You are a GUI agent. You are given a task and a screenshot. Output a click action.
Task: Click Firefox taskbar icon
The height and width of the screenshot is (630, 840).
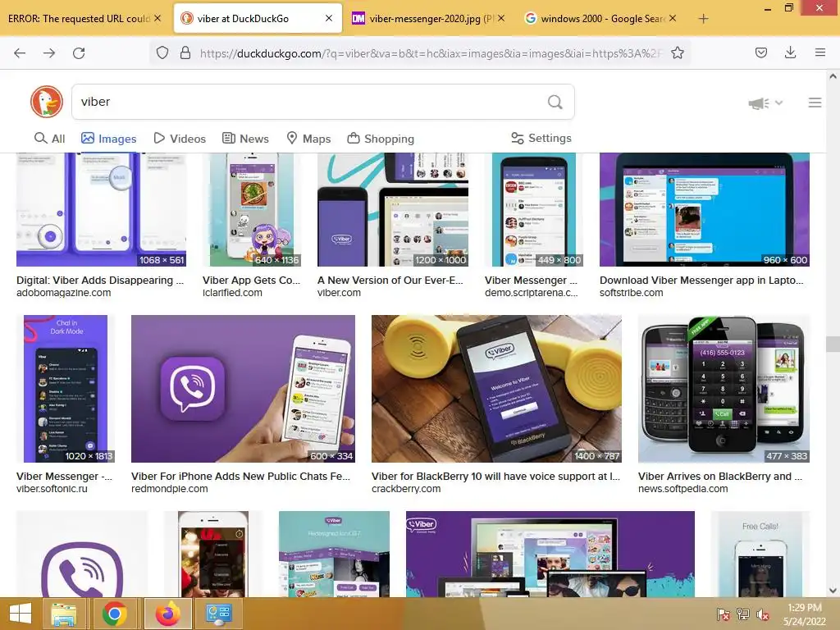(168, 614)
